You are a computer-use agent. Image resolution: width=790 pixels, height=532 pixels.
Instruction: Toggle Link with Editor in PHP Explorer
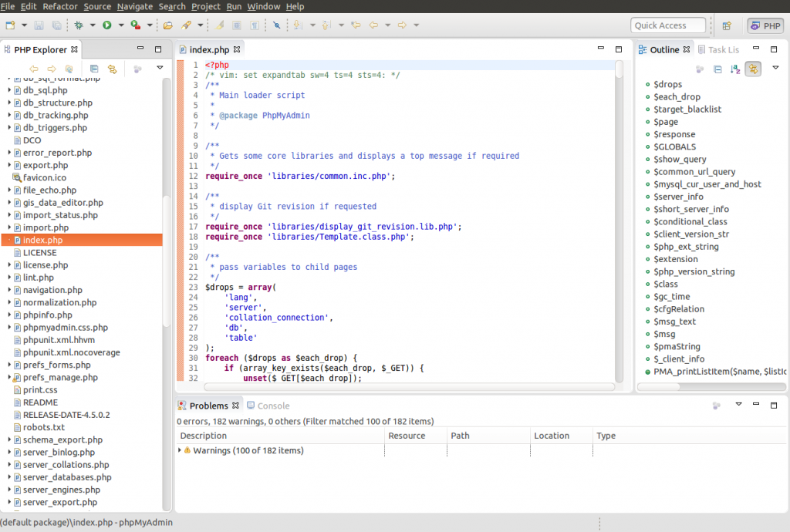tap(112, 69)
